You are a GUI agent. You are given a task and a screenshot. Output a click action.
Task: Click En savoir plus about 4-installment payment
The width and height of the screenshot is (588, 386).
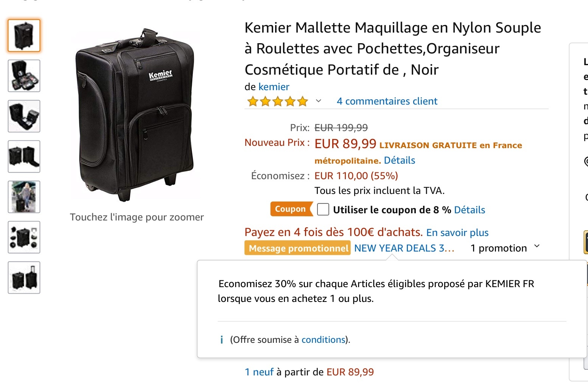[x=457, y=233]
